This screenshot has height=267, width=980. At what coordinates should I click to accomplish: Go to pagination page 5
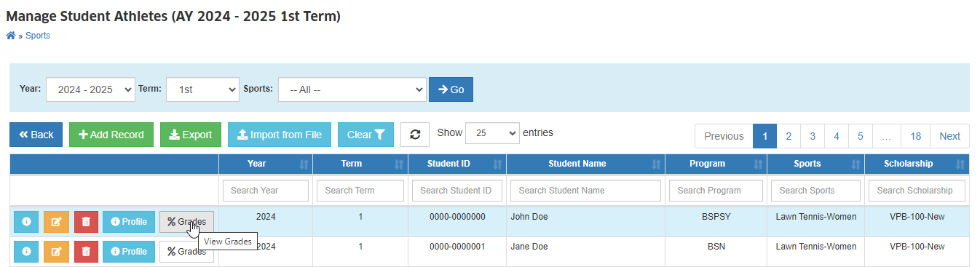861,136
